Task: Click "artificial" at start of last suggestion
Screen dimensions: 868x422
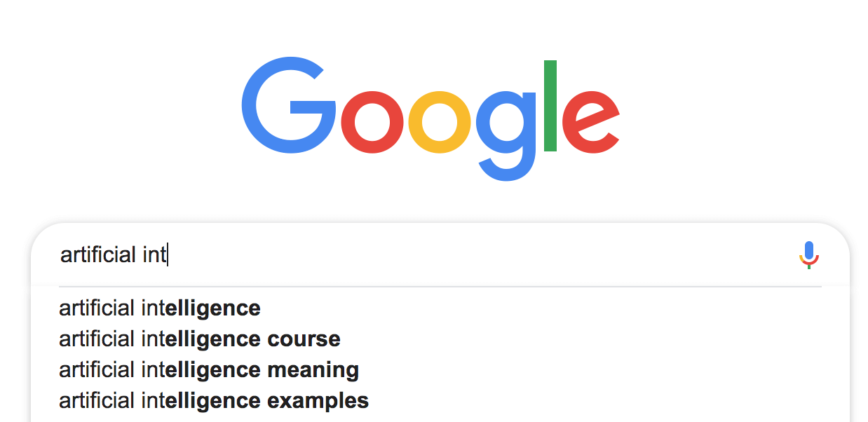Action: 97,400
